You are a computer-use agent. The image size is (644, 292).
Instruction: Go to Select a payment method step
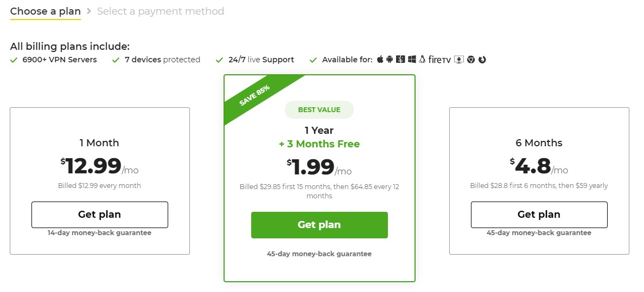161,11
